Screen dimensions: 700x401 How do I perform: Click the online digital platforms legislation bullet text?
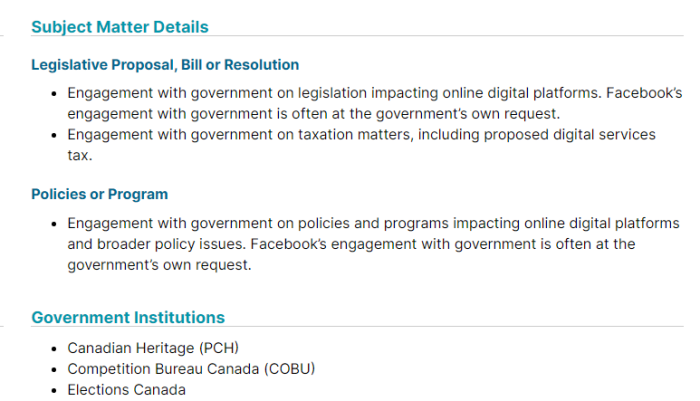375,103
